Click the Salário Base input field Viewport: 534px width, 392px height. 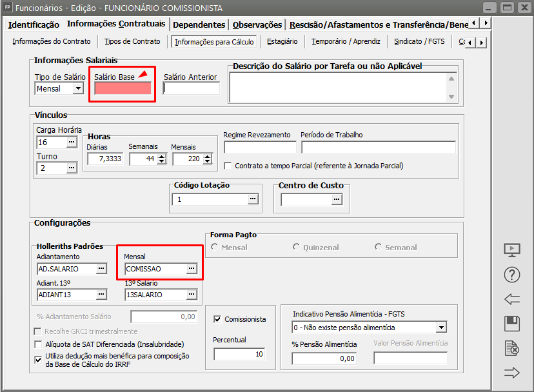click(123, 89)
